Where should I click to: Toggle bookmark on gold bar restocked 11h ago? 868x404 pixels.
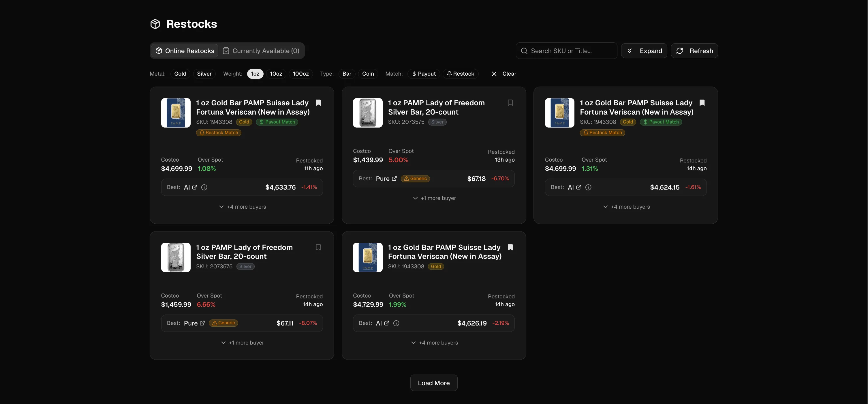(x=318, y=102)
